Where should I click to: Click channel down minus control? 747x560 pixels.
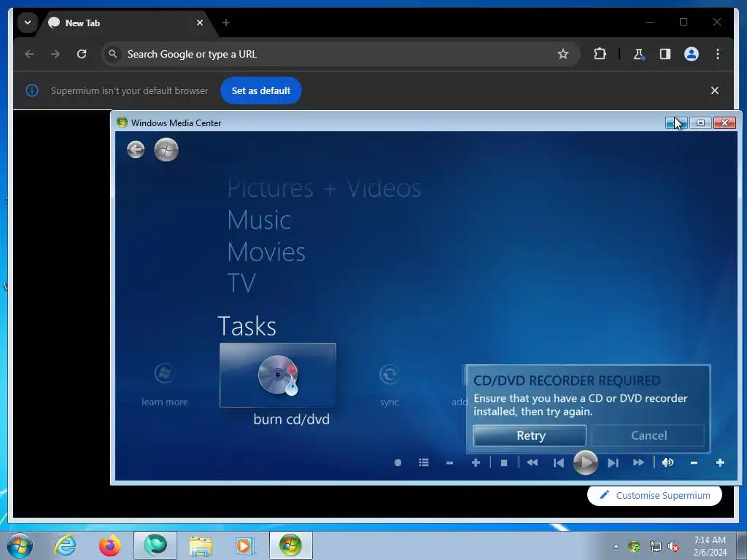[449, 463]
